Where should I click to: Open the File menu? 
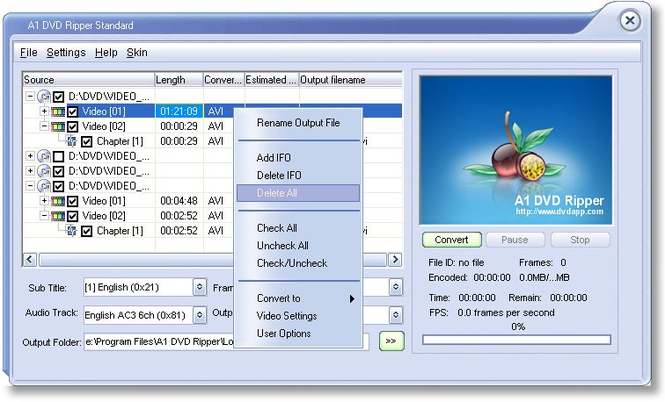point(29,53)
